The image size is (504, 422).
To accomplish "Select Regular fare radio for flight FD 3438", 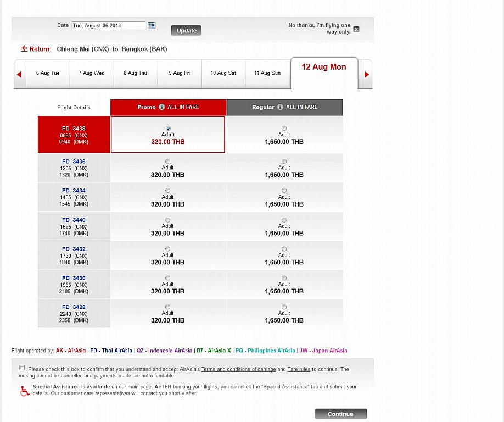I will coord(284,129).
